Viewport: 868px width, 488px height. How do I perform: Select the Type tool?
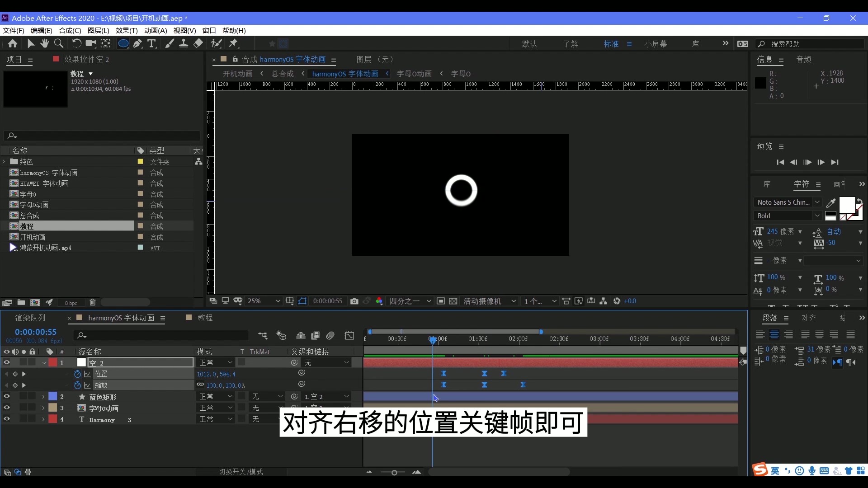[152, 43]
